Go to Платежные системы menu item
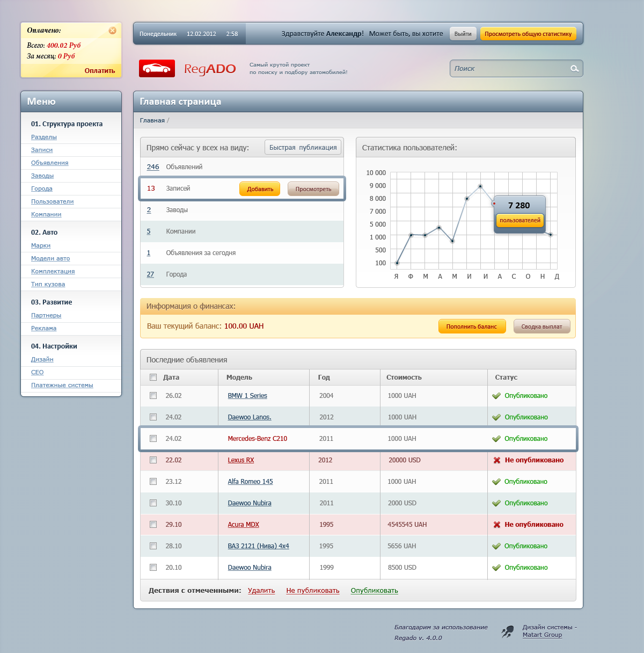Image resolution: width=644 pixels, height=653 pixels. (x=62, y=385)
